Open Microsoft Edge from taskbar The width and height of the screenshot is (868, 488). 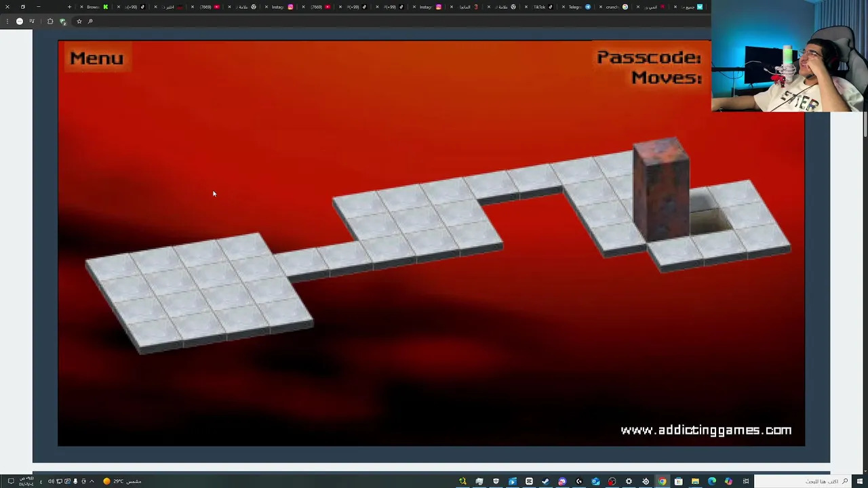click(x=711, y=481)
